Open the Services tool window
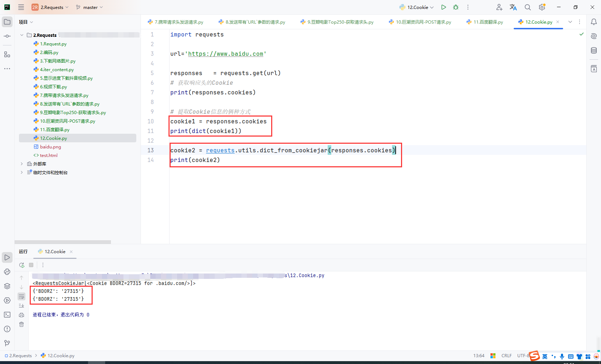 point(7,300)
